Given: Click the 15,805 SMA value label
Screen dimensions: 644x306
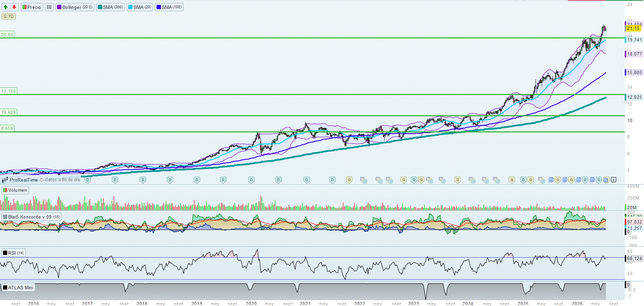Looking at the screenshot, I should pos(634,72).
